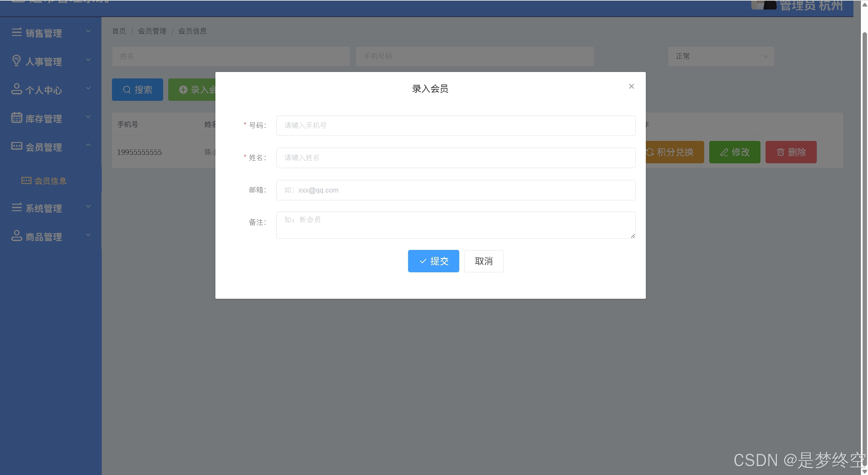Screen dimensions: 868x475
Task: Expand the 销售管理 menu chevron
Action: (x=88, y=31)
